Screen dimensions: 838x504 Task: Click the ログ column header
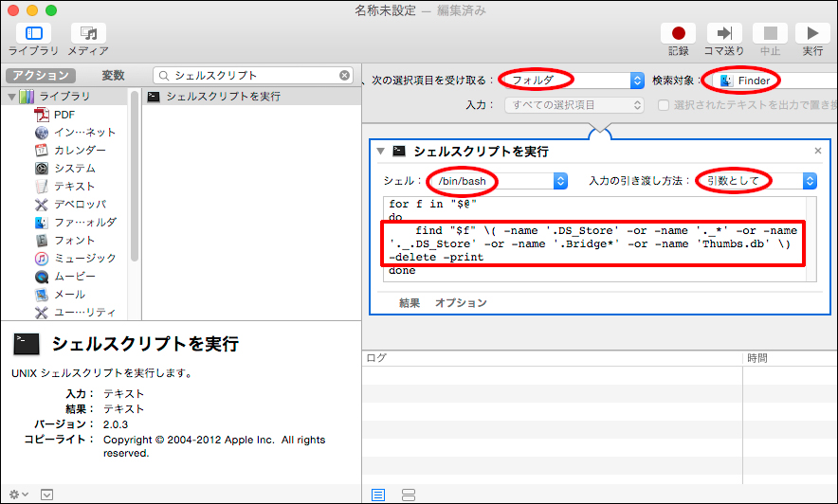552,358
